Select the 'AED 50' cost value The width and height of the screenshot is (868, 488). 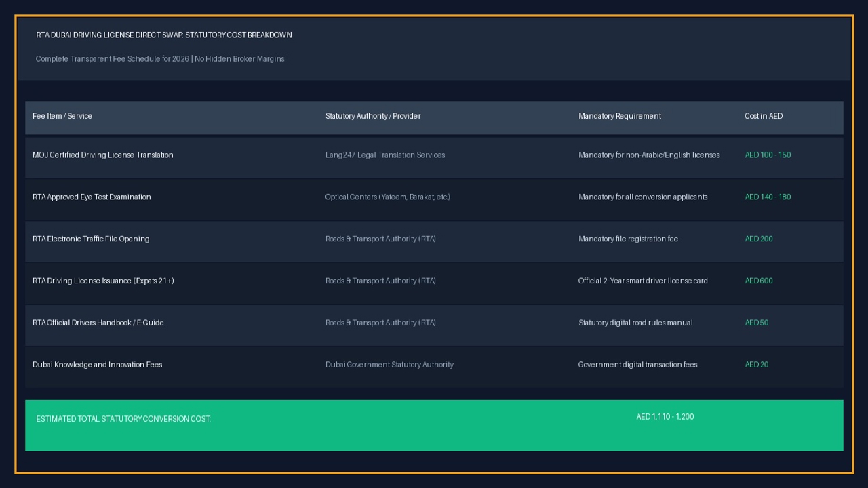coord(757,323)
